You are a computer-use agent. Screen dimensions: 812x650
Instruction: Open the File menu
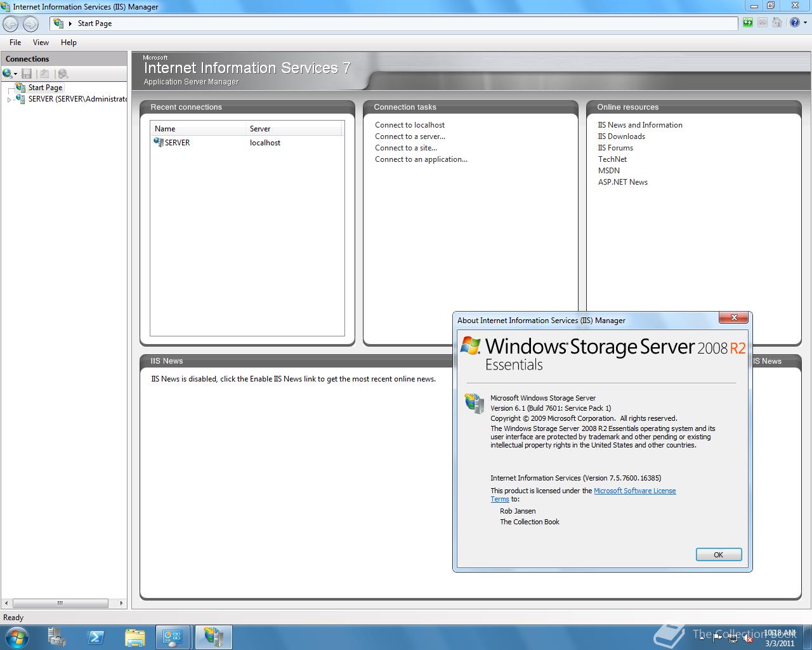[x=15, y=43]
